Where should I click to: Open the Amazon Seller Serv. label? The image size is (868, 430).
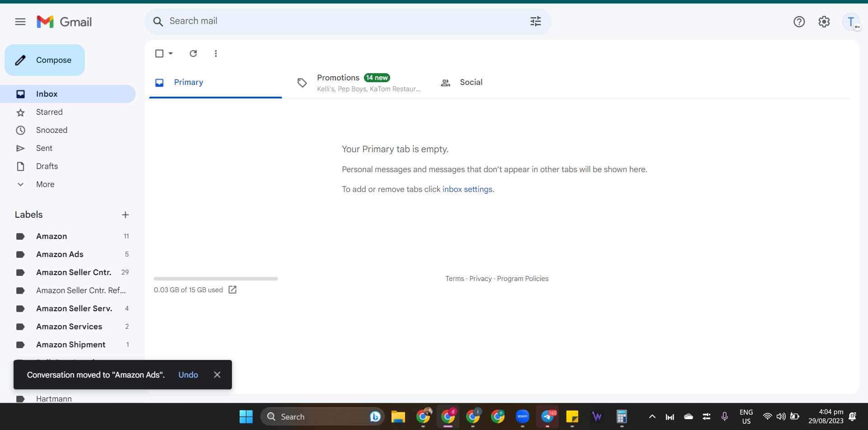(x=68, y=308)
